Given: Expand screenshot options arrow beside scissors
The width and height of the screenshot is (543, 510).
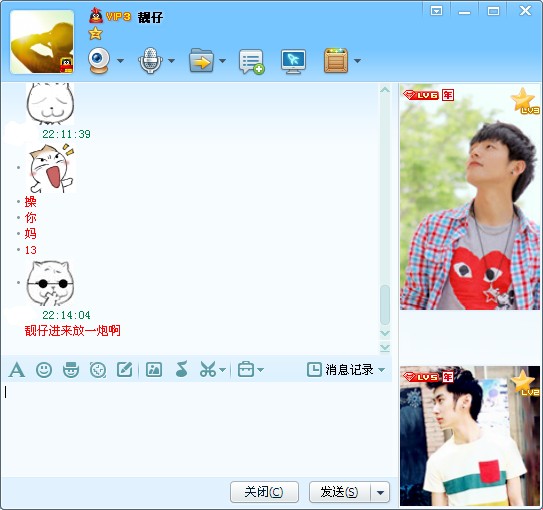Looking at the screenshot, I should click(223, 370).
